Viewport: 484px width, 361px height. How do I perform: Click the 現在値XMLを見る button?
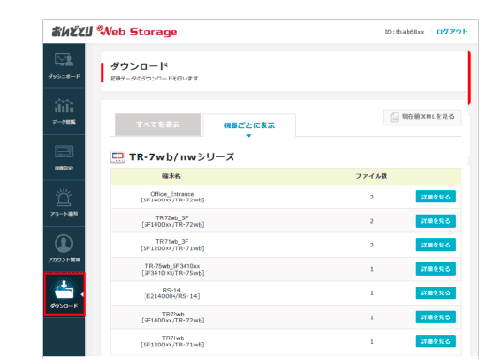422,117
